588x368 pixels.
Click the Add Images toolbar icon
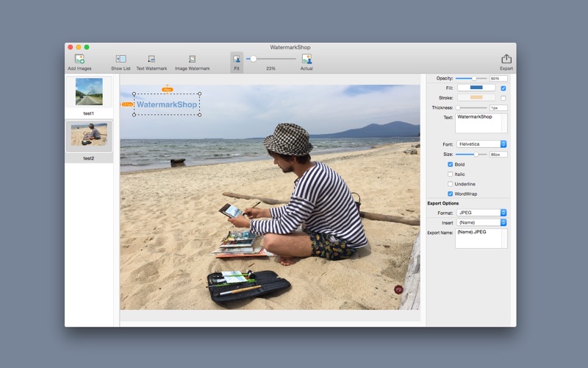[79, 59]
